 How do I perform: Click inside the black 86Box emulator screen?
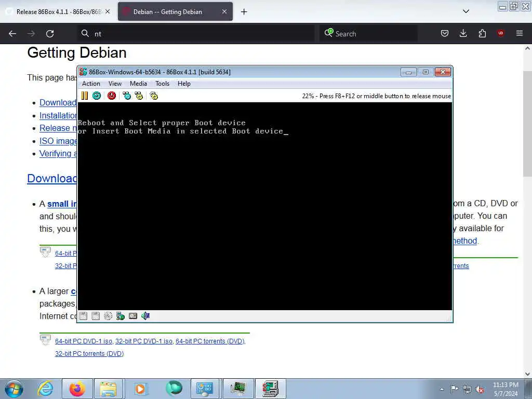click(x=265, y=206)
